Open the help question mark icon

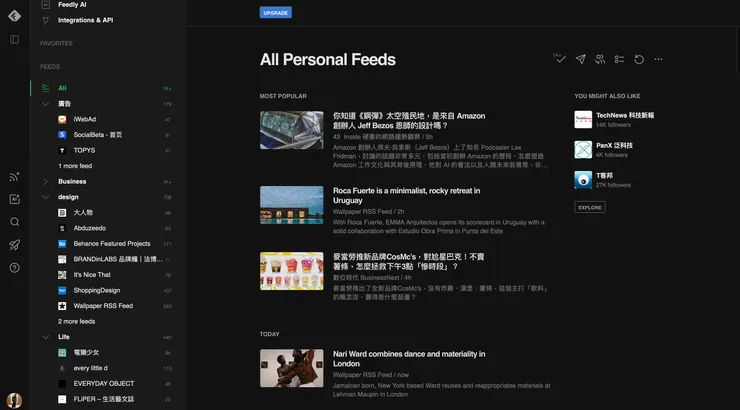(15, 268)
